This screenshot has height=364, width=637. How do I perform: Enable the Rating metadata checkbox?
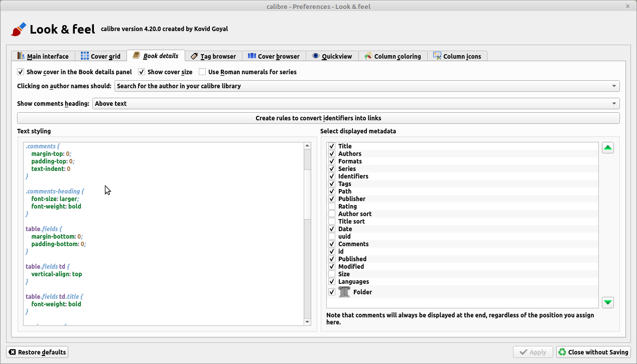(332, 207)
